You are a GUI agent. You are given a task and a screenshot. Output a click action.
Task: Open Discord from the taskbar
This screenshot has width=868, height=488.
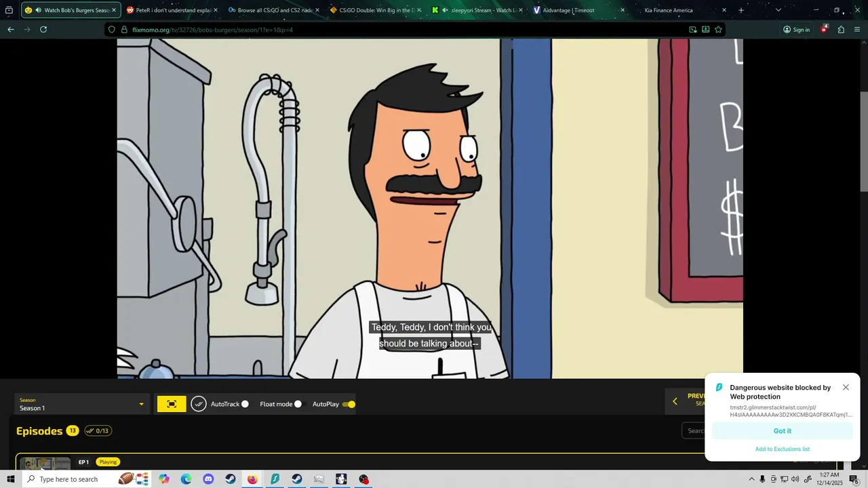pos(208,479)
